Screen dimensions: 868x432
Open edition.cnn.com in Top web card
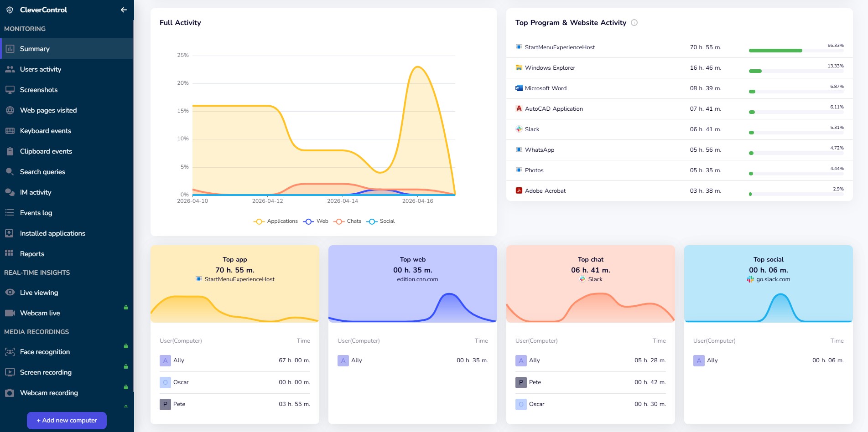(417, 279)
